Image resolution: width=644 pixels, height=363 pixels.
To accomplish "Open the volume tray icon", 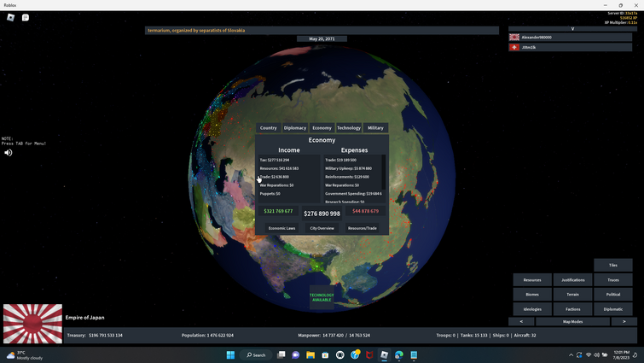I will [x=596, y=354].
